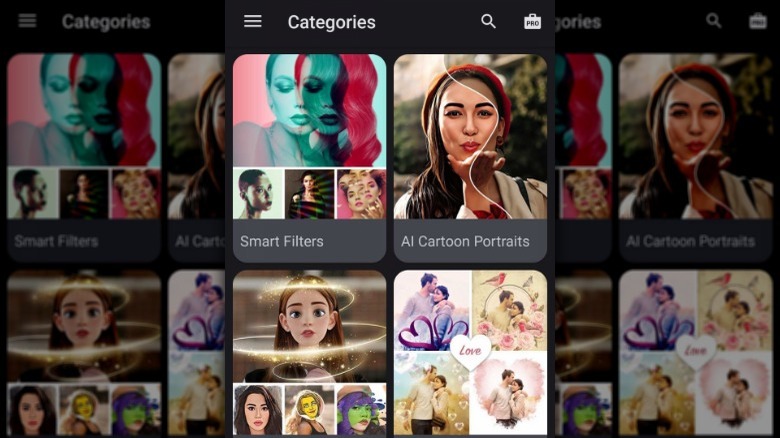Select the teal and red double-exposure filter image
The width and height of the screenshot is (780, 438).
[x=309, y=110]
